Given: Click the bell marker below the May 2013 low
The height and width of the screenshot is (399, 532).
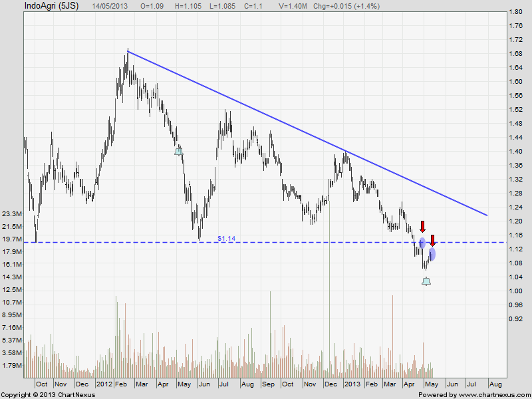Looking at the screenshot, I should [426, 281].
